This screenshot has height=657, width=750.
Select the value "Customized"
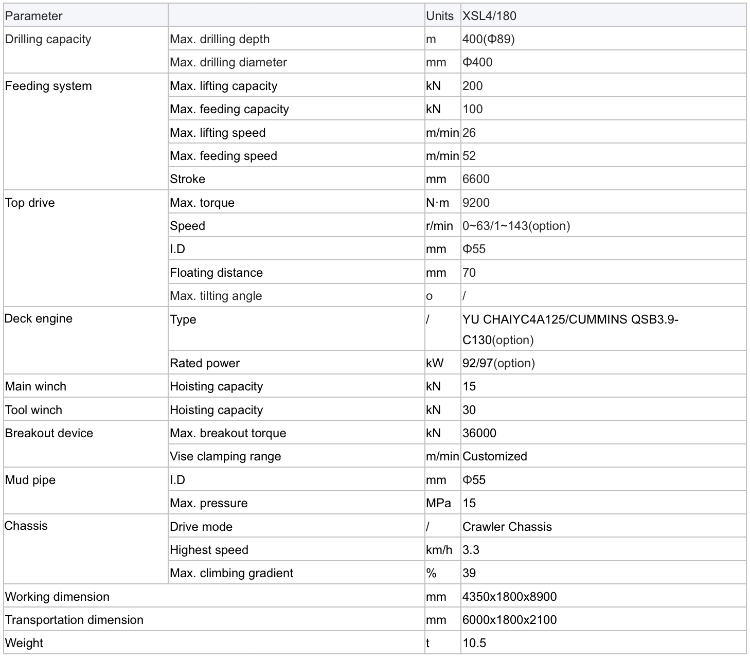495,457
